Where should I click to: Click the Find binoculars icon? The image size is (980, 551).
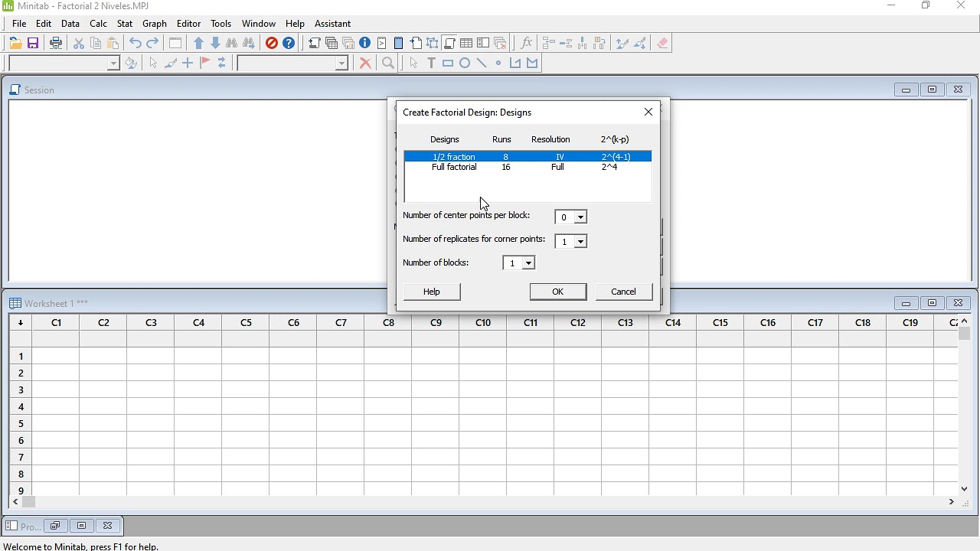tap(232, 44)
